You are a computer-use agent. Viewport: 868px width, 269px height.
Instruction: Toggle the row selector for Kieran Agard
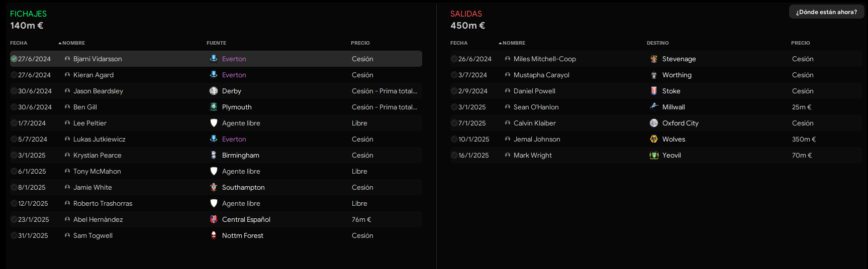point(14,75)
